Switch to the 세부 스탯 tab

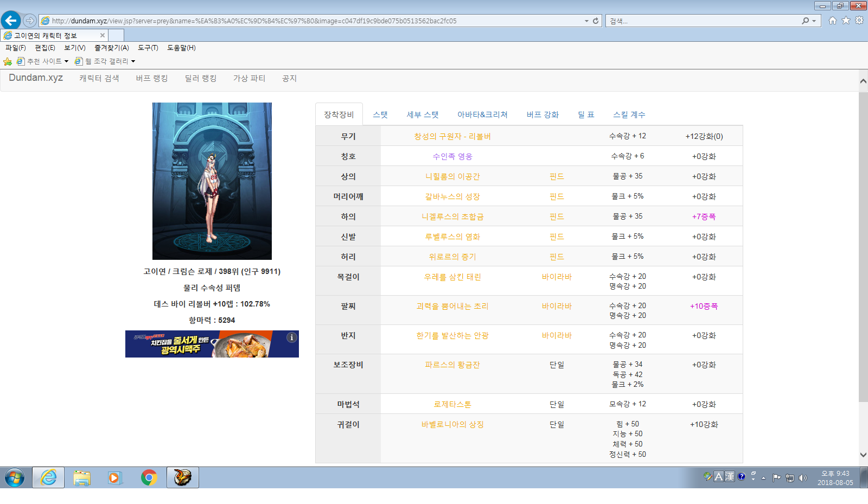click(x=423, y=114)
